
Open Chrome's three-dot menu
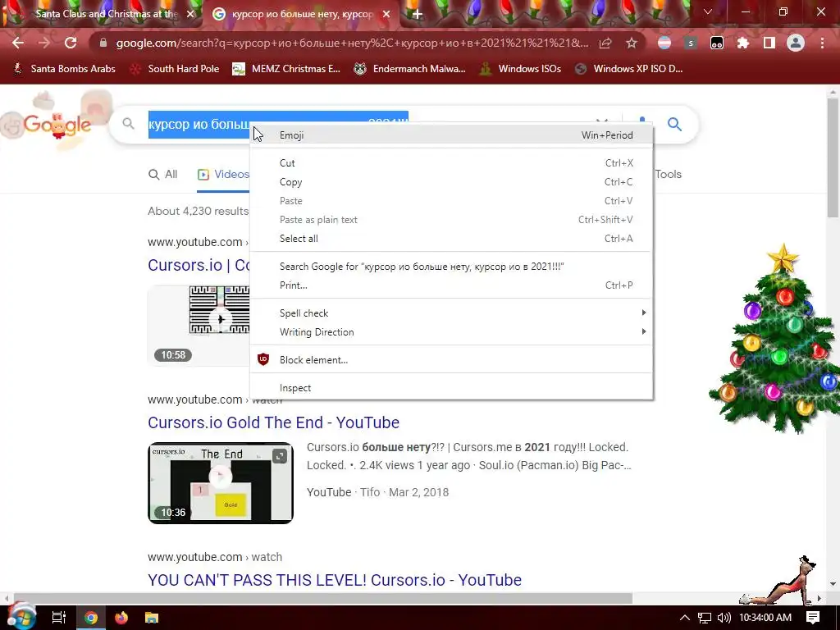click(822, 43)
